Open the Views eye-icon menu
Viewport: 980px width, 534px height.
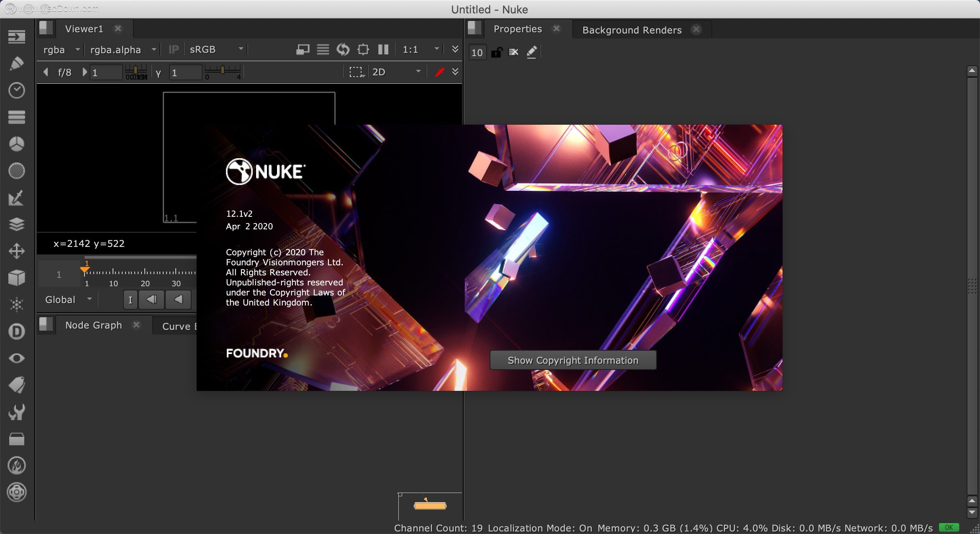17,358
